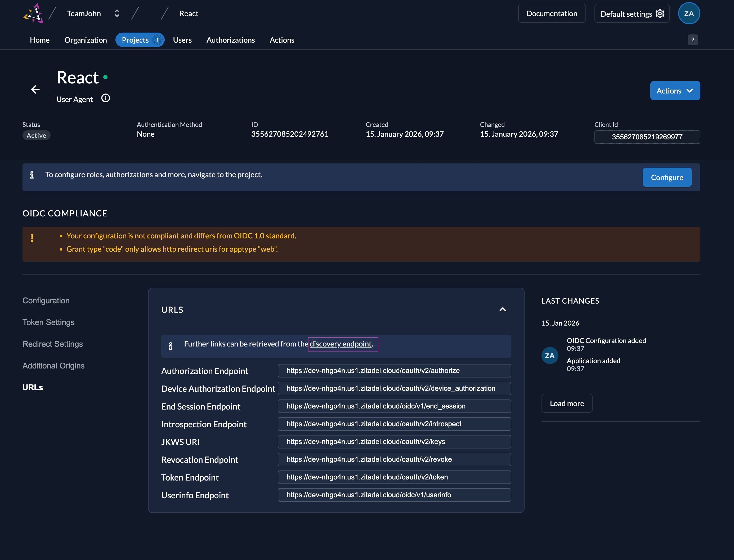Follow the discovery endpoint link
The width and height of the screenshot is (734, 560).
pyautogui.click(x=341, y=344)
